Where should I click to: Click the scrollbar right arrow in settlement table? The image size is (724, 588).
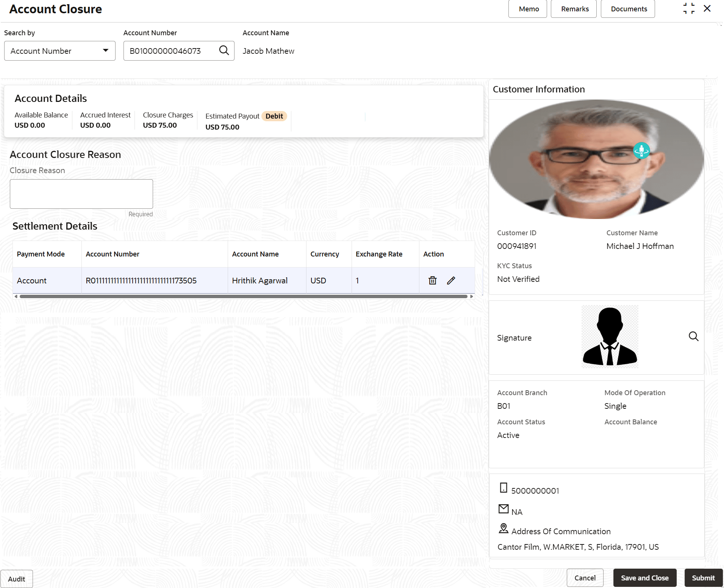[x=471, y=297]
